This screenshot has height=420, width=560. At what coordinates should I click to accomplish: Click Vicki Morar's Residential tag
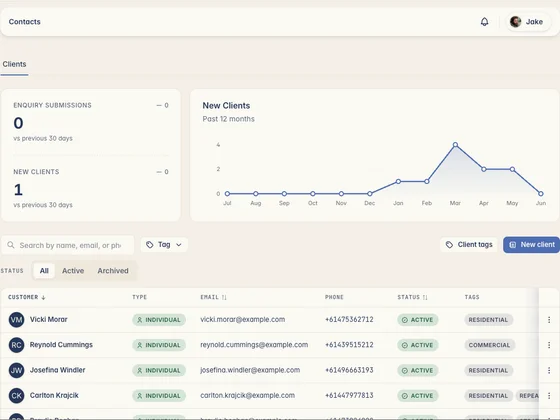point(488,320)
